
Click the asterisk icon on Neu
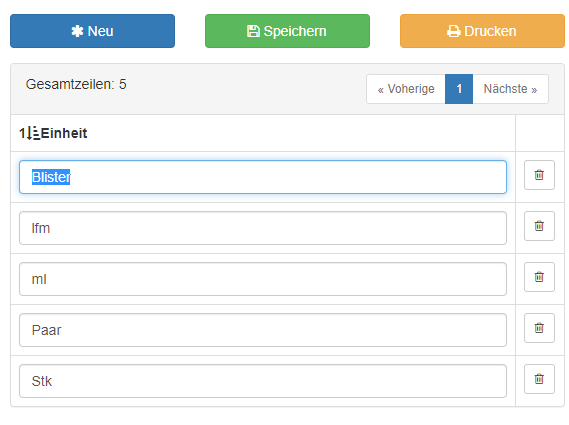coord(77,31)
